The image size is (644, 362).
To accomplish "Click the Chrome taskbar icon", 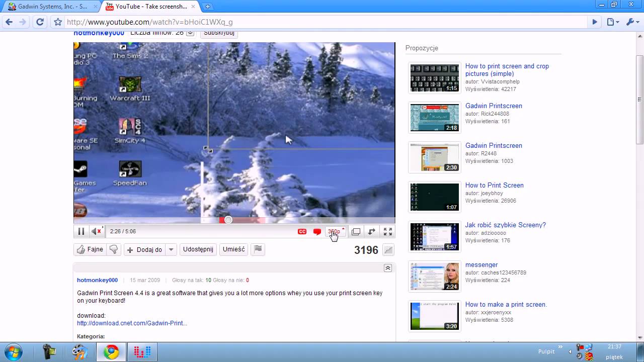I will click(112, 352).
